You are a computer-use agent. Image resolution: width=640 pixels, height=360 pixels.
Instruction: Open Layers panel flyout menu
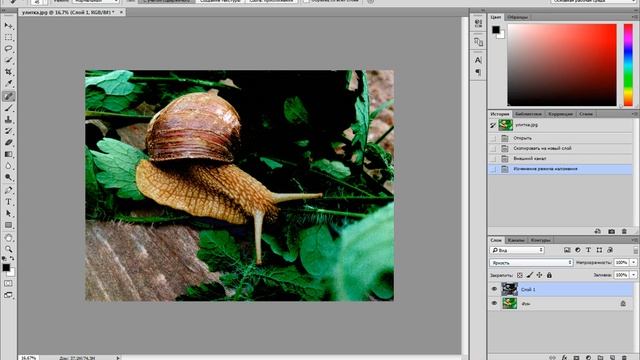(x=635, y=240)
